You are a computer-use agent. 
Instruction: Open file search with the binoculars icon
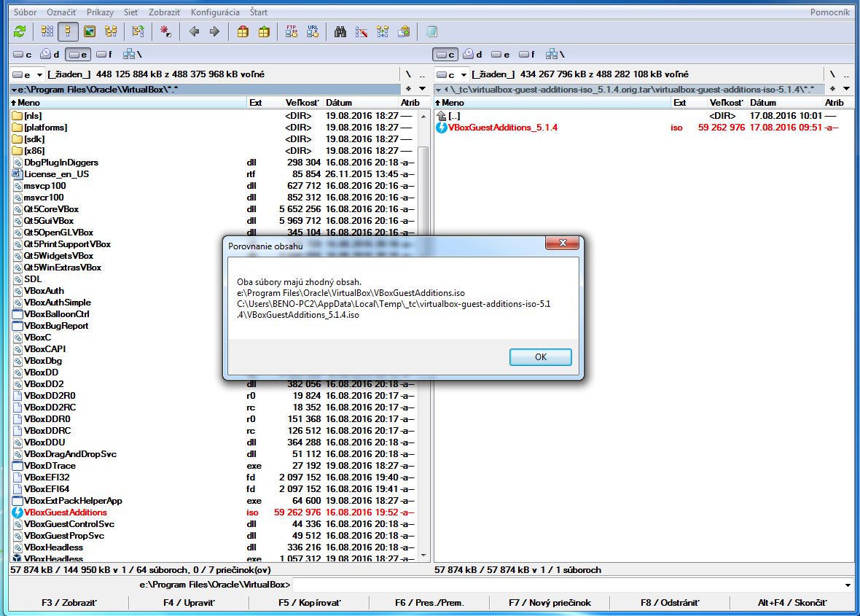point(340,32)
